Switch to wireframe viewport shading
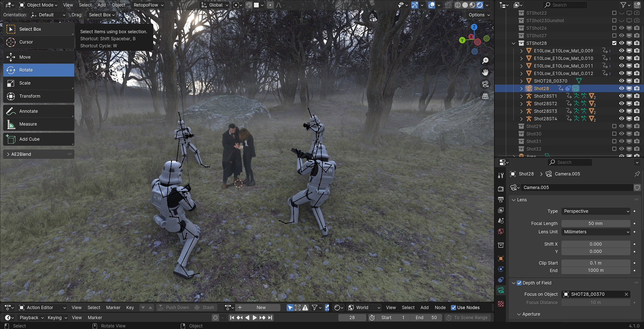Viewport: 644px width, 329px height. [x=458, y=5]
